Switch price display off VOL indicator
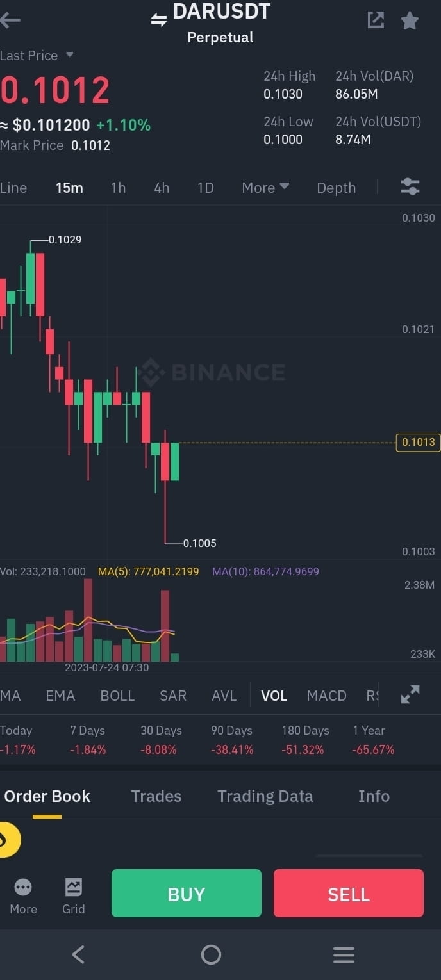This screenshot has width=441, height=980. pyautogui.click(x=274, y=695)
